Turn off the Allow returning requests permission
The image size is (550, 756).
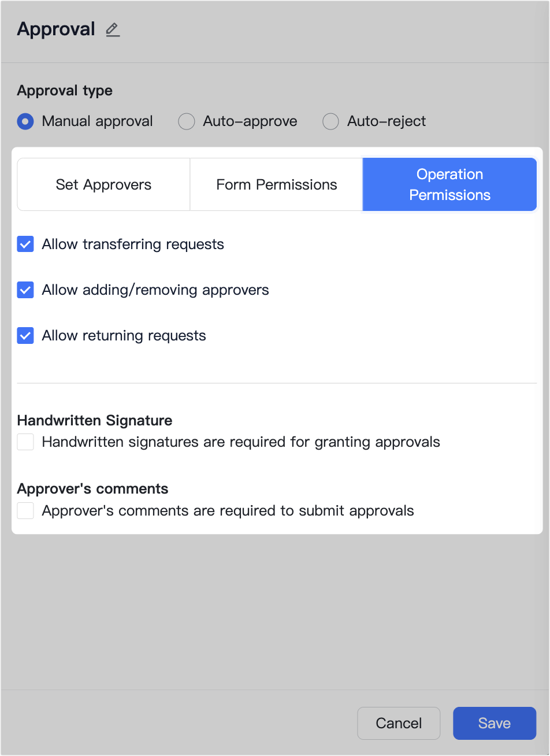[x=25, y=335]
